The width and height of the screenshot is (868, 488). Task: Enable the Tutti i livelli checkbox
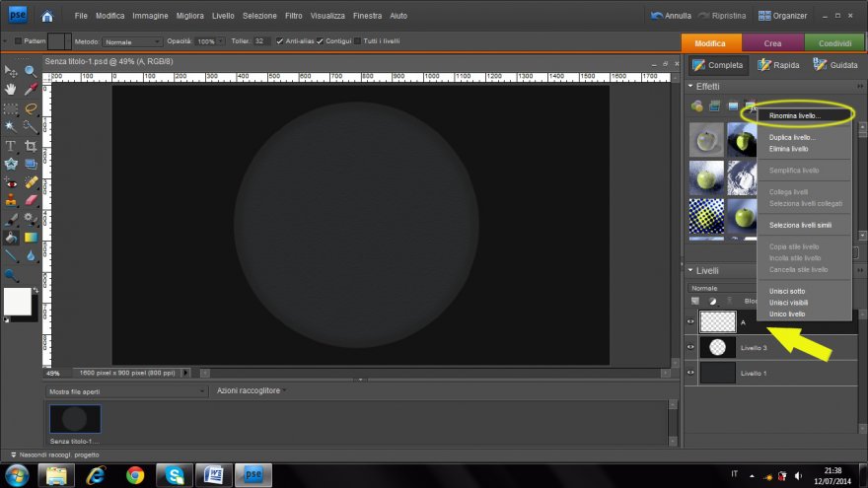point(357,41)
